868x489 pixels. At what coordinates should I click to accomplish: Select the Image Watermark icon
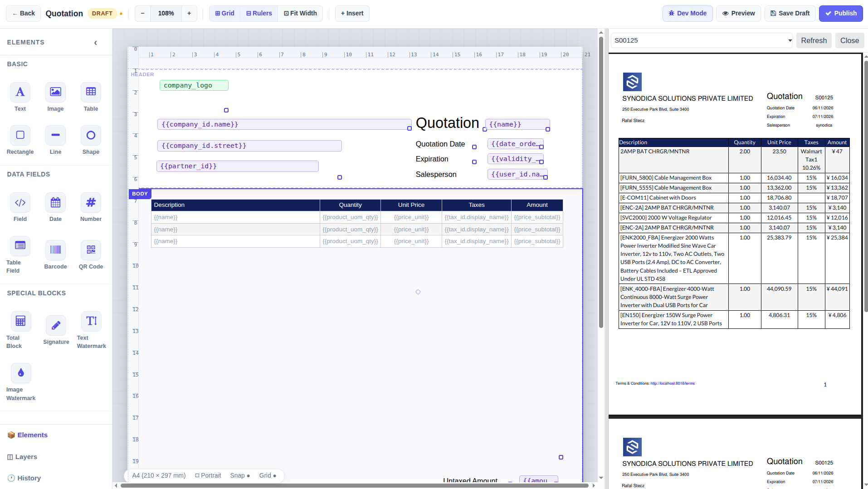coord(21,373)
